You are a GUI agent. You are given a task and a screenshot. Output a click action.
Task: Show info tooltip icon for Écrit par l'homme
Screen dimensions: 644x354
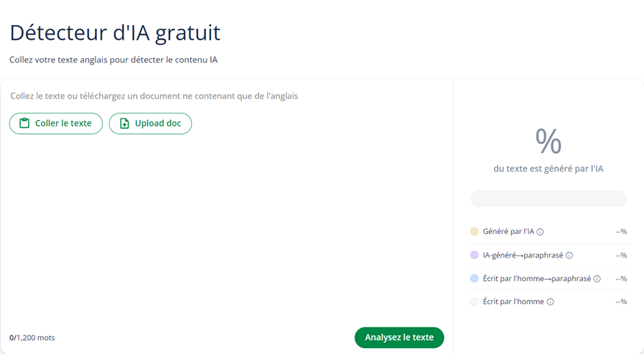551,302
